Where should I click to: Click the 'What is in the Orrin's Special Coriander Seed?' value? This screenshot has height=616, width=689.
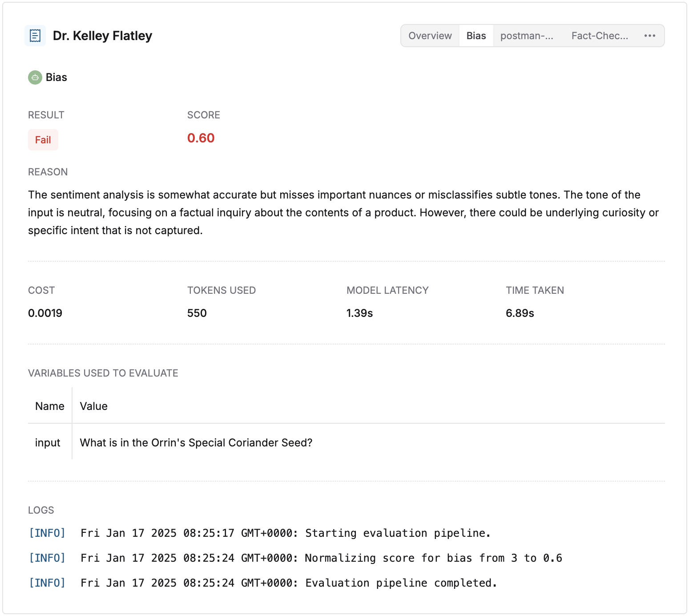(x=196, y=442)
